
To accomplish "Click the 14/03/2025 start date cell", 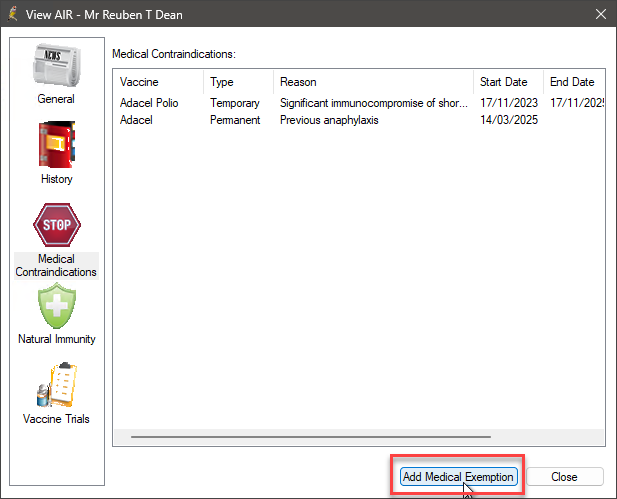I will 507,120.
